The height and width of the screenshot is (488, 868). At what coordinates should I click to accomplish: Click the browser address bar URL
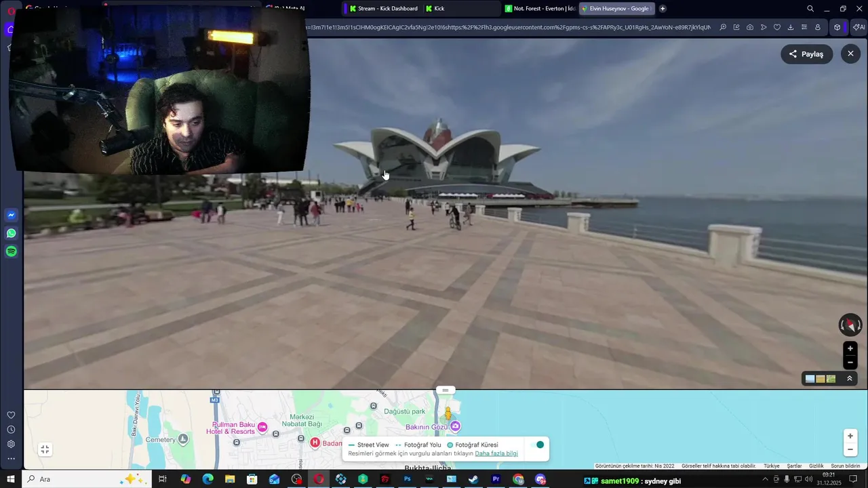(x=509, y=27)
